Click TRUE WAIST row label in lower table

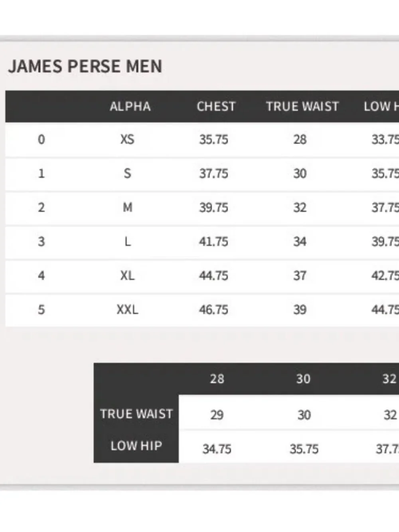click(x=136, y=414)
